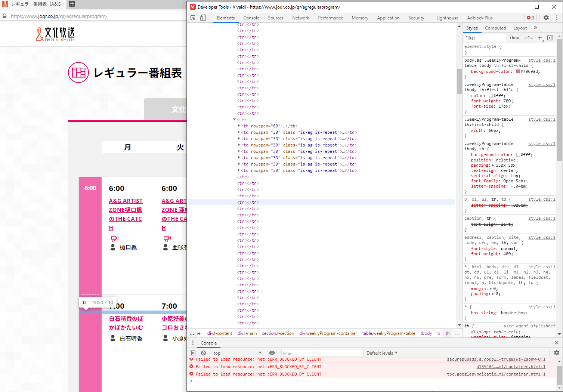The height and width of the screenshot is (392, 563).
Task: Switch to Layout pane tab
Action: (x=520, y=28)
